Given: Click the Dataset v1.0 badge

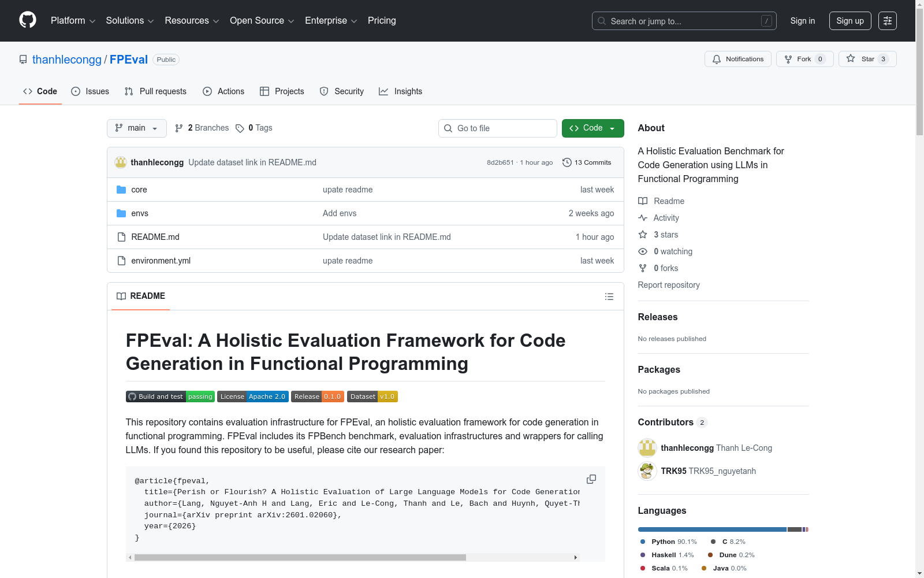Looking at the screenshot, I should pos(372,397).
